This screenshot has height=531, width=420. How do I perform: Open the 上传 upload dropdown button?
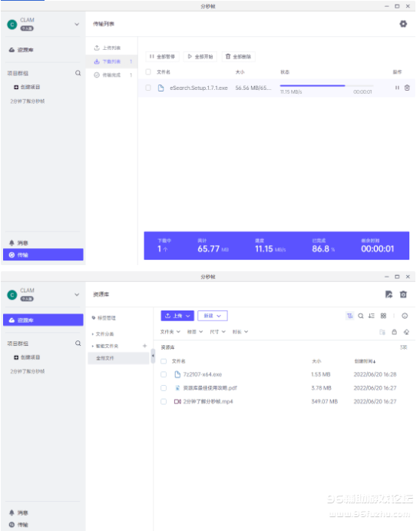click(177, 316)
